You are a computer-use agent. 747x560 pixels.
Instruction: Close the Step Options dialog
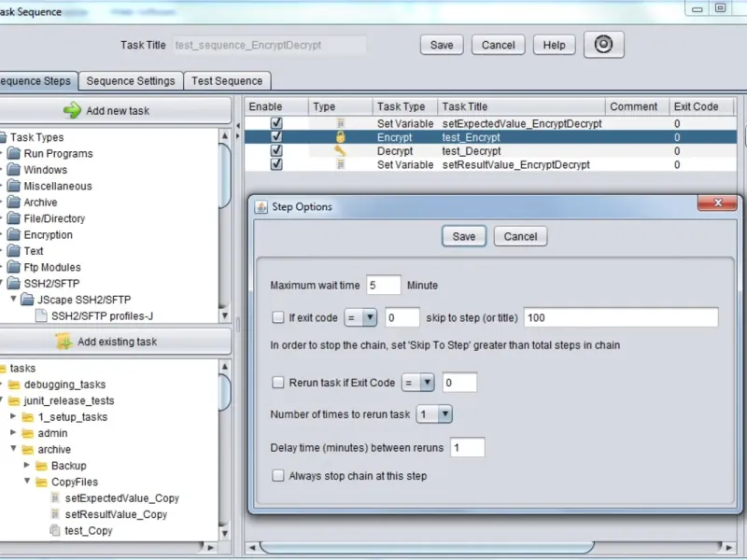[x=717, y=203]
